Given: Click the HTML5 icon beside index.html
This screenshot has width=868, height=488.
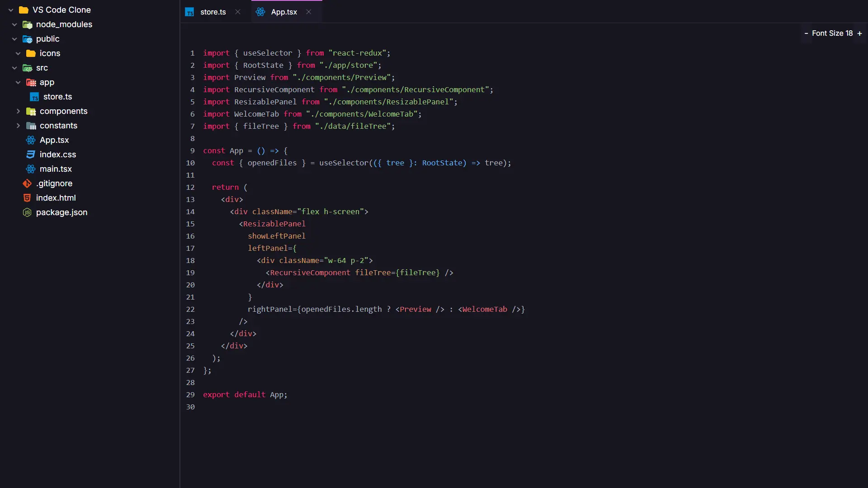Looking at the screenshot, I should (x=27, y=198).
